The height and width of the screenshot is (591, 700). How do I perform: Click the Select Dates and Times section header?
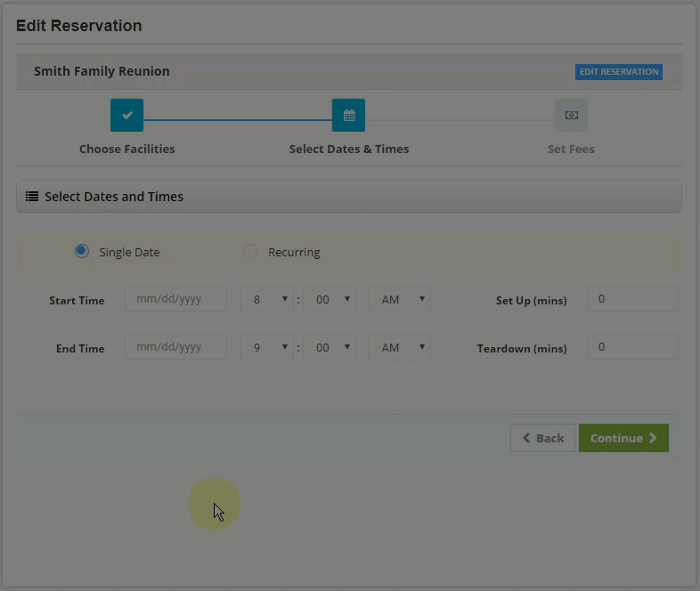[x=349, y=196]
